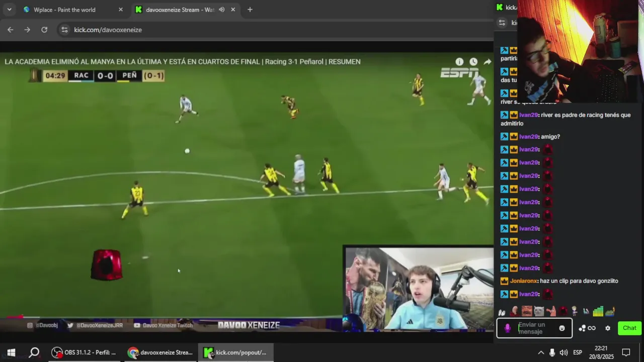Open the Windows notification center
Screen dimensions: 644x362
pyautogui.click(x=626, y=352)
